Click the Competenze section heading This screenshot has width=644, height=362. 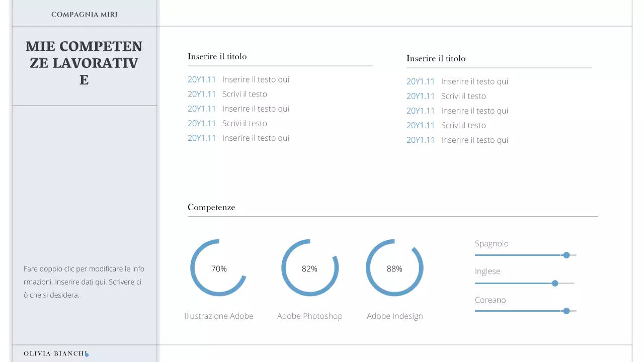click(x=211, y=207)
